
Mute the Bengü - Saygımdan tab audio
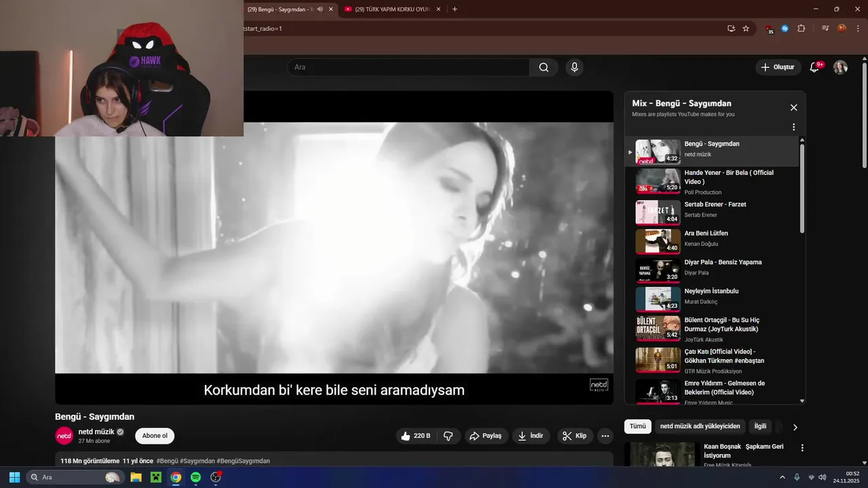pyautogui.click(x=319, y=9)
